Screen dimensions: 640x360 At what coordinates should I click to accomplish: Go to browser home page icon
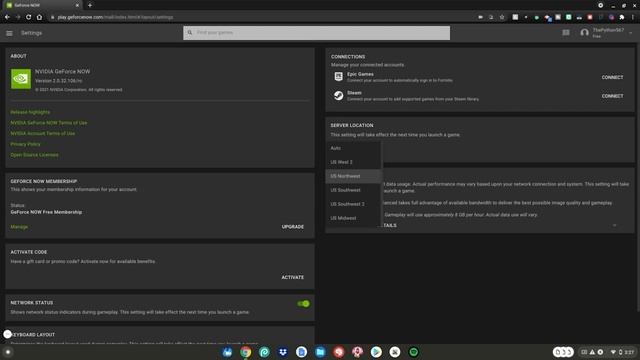[x=39, y=17]
